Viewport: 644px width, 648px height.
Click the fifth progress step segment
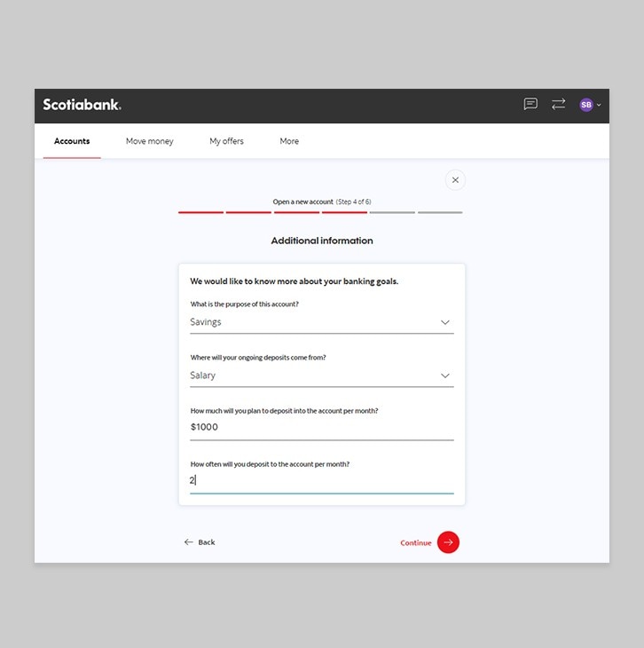click(x=392, y=212)
